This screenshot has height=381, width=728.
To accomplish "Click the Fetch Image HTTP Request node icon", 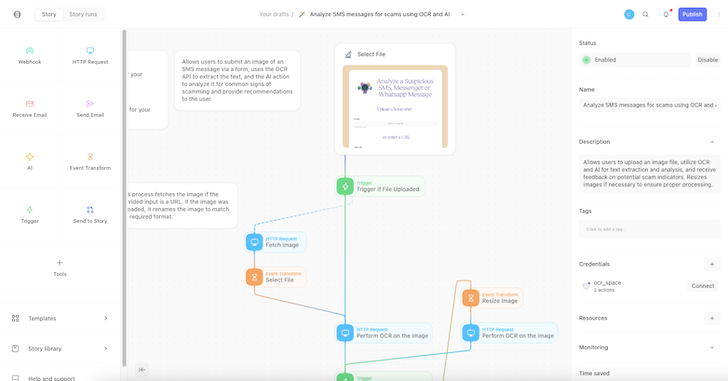I will tap(254, 242).
